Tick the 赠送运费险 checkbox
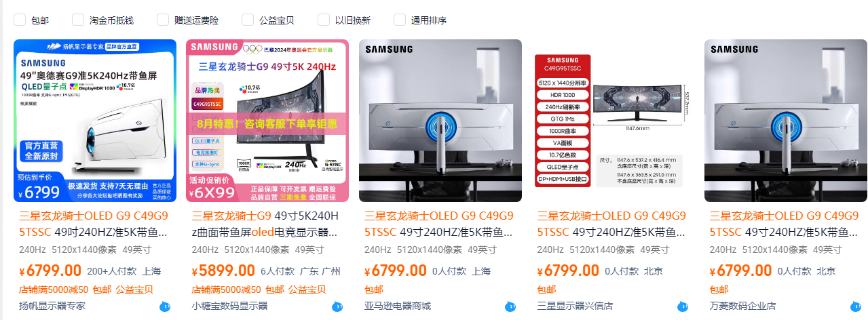The image size is (868, 320). (x=163, y=20)
